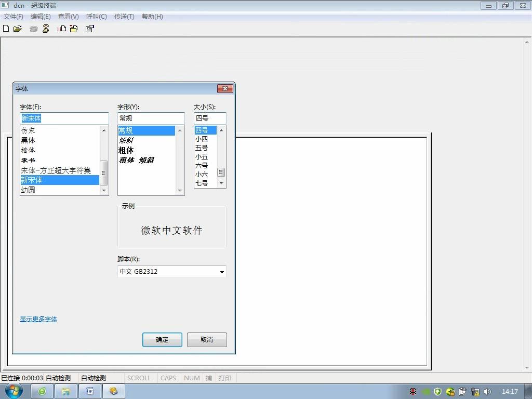Select 楷体 in the font list
The height and width of the screenshot is (399, 532).
pyautogui.click(x=60, y=150)
